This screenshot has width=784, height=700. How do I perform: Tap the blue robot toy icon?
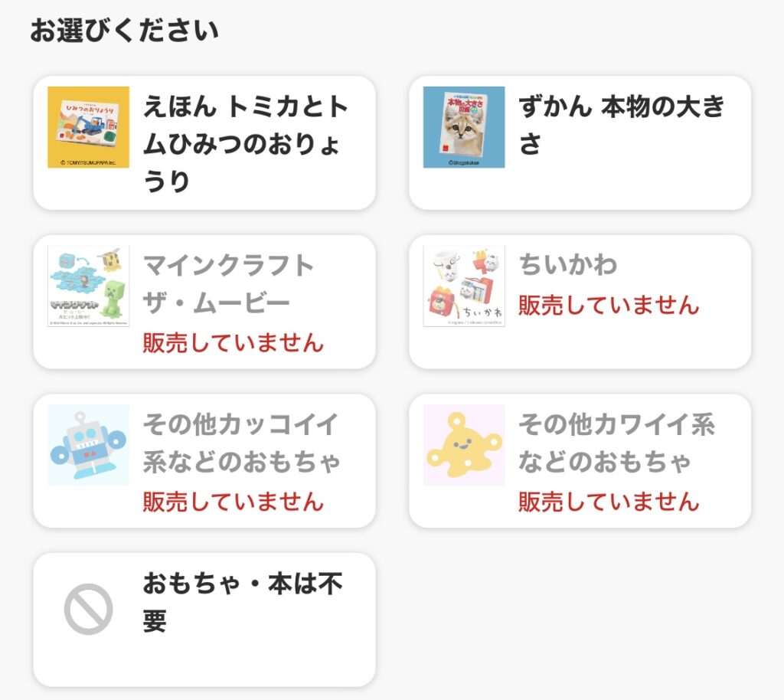pos(89,445)
